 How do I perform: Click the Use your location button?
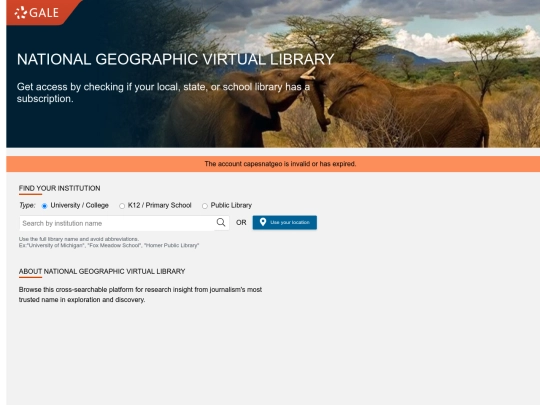[285, 222]
